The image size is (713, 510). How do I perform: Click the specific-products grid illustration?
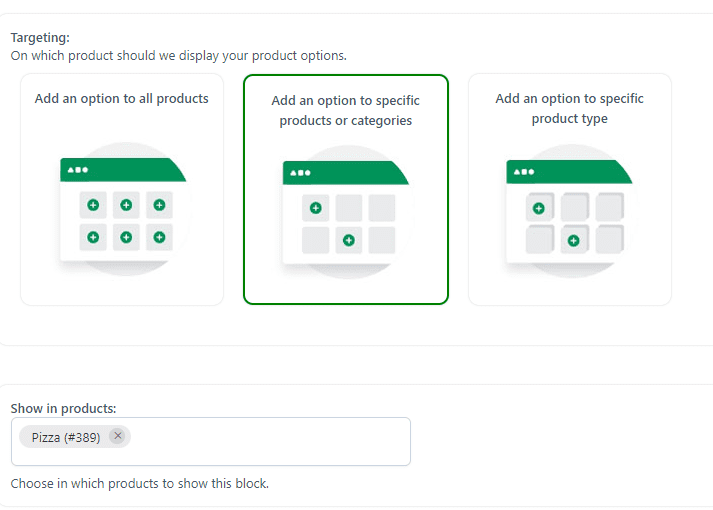(346, 212)
